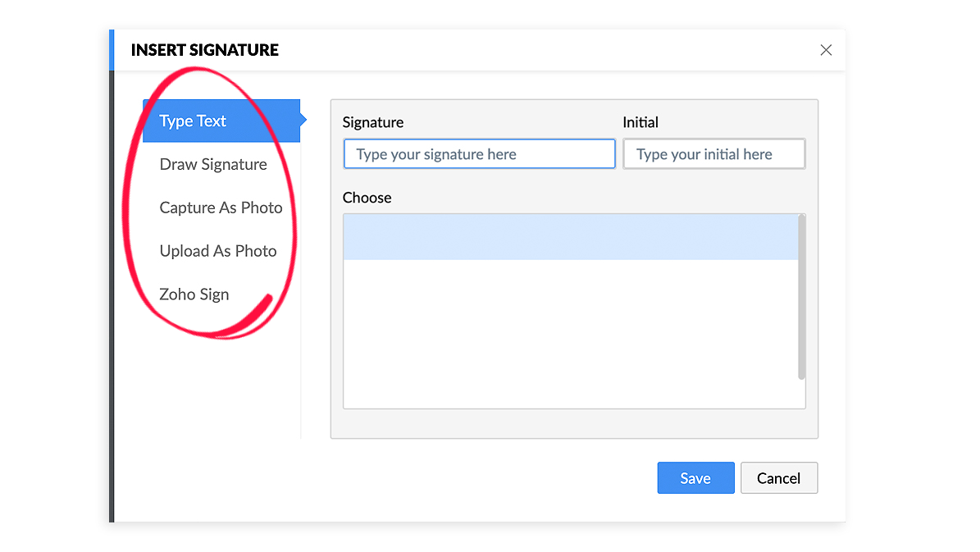Focus the 'Type your signature here' field

tap(479, 154)
